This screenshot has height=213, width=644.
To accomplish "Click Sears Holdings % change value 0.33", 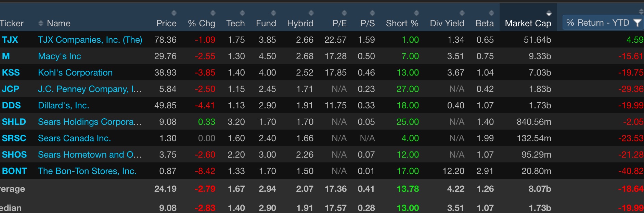I will [x=207, y=122].
